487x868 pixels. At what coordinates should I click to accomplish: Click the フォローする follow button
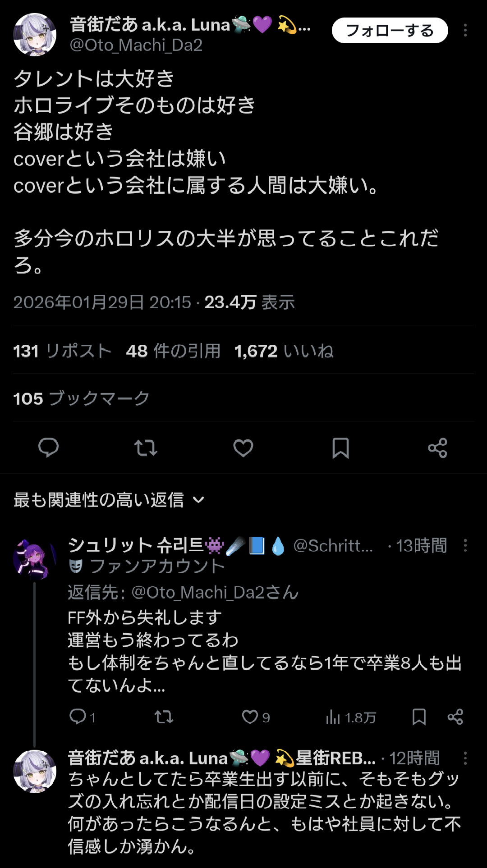[390, 31]
